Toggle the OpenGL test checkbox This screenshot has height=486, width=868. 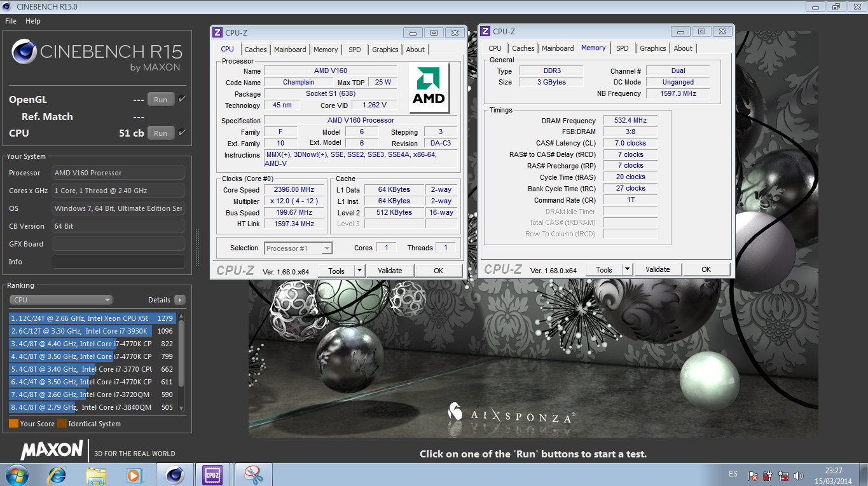[183, 99]
